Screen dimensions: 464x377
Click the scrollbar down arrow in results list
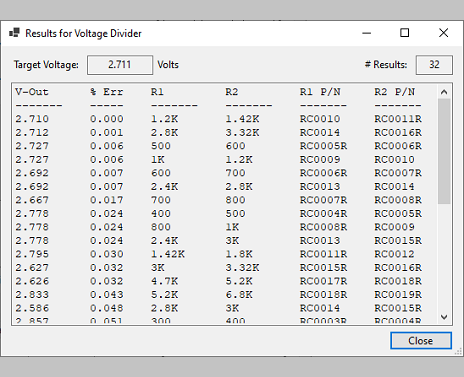coord(444,317)
